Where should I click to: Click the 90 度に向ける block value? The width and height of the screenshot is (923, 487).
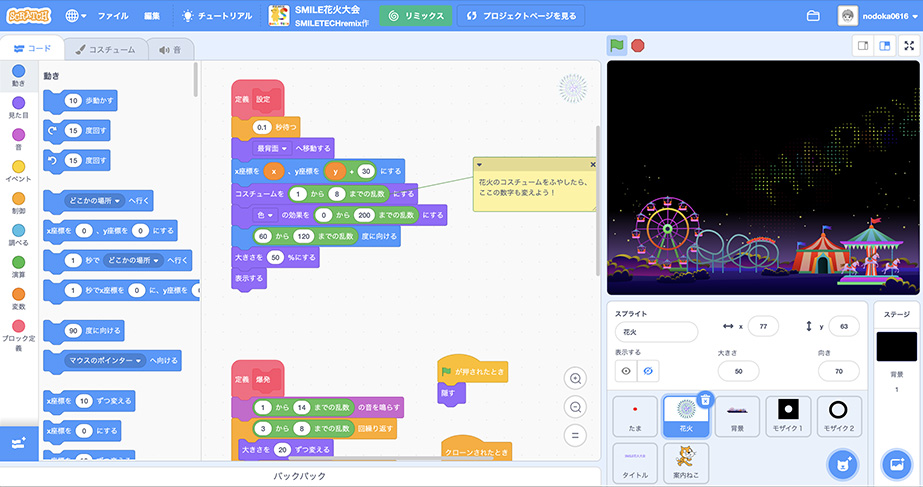(x=73, y=331)
